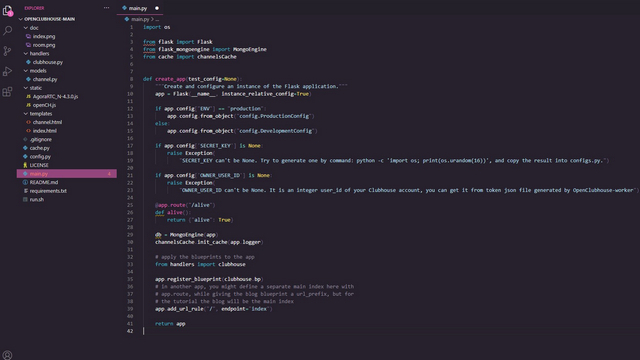Collapse the doc folder
Screen dimensions: 640x360
(x=34, y=28)
